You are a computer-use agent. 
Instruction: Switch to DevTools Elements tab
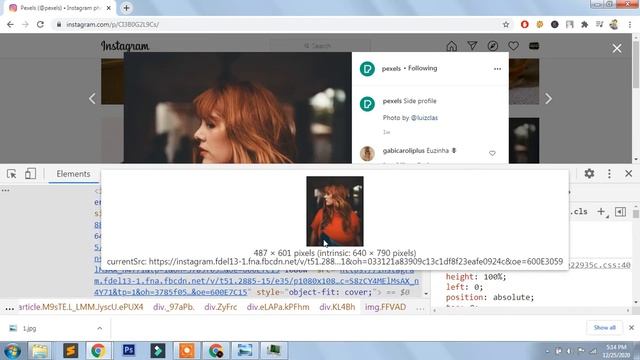(73, 174)
